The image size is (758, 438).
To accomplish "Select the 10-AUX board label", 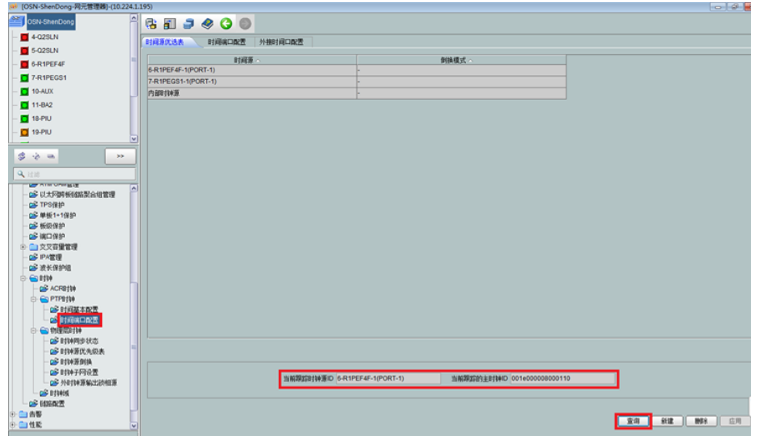I will (43, 91).
